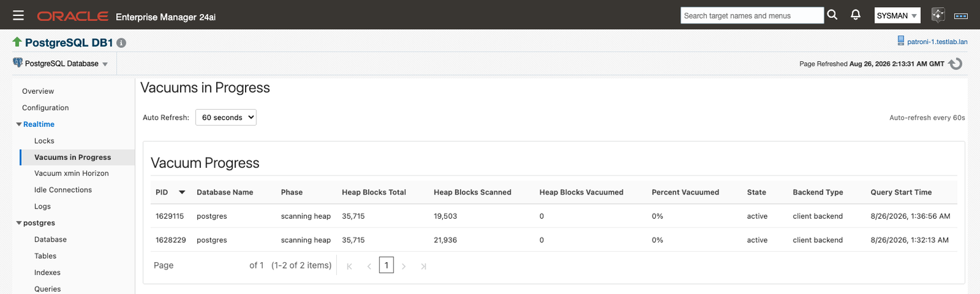Open the PostgreSQL Database menu

click(x=66, y=64)
